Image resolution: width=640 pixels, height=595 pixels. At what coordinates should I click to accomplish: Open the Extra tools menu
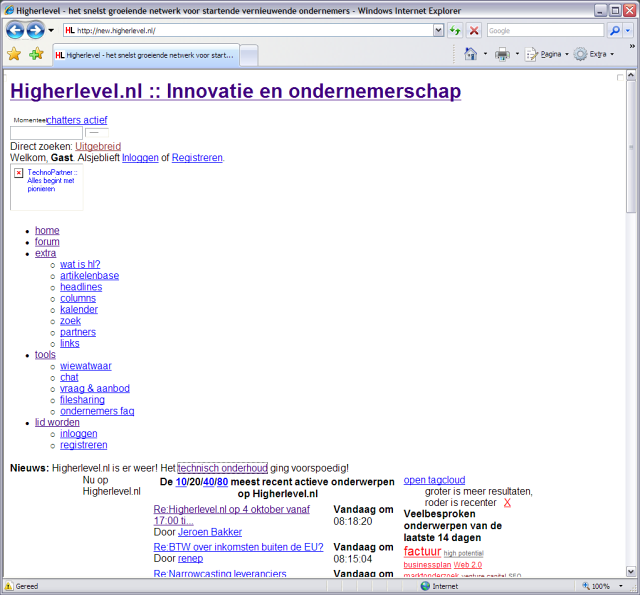point(593,54)
